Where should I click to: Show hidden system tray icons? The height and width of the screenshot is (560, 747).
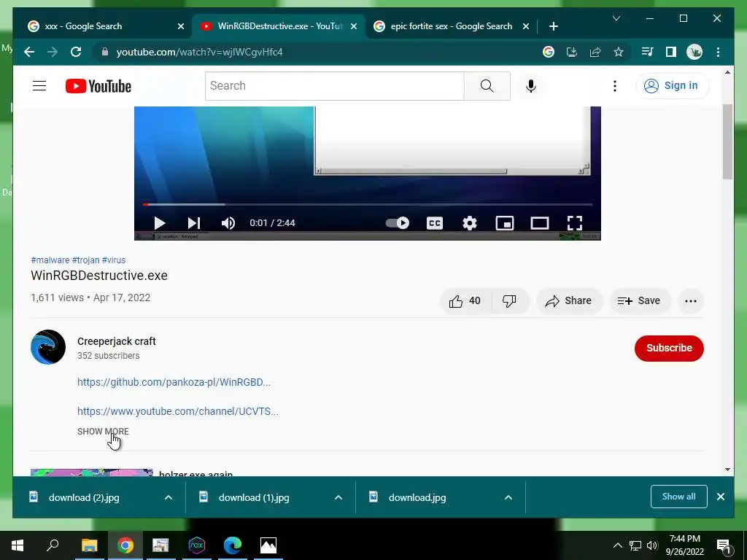click(617, 545)
